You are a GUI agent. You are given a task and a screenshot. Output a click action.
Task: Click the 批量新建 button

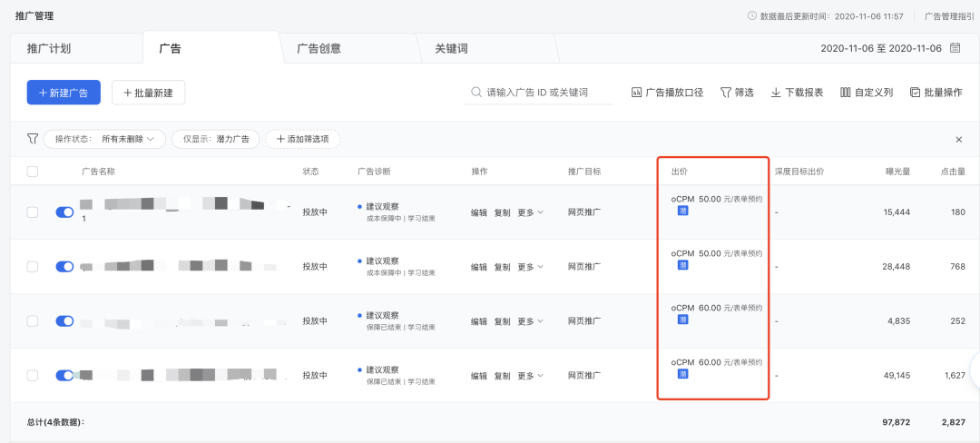point(148,93)
